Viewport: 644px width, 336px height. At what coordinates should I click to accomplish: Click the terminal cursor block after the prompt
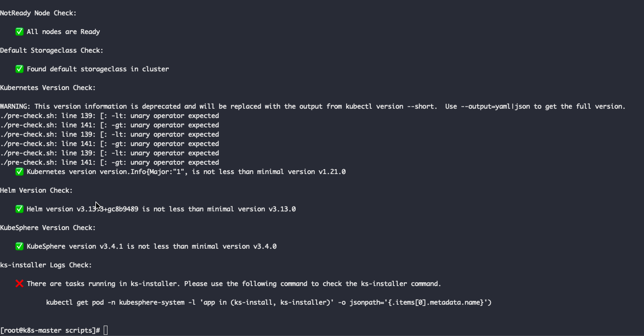pos(105,331)
